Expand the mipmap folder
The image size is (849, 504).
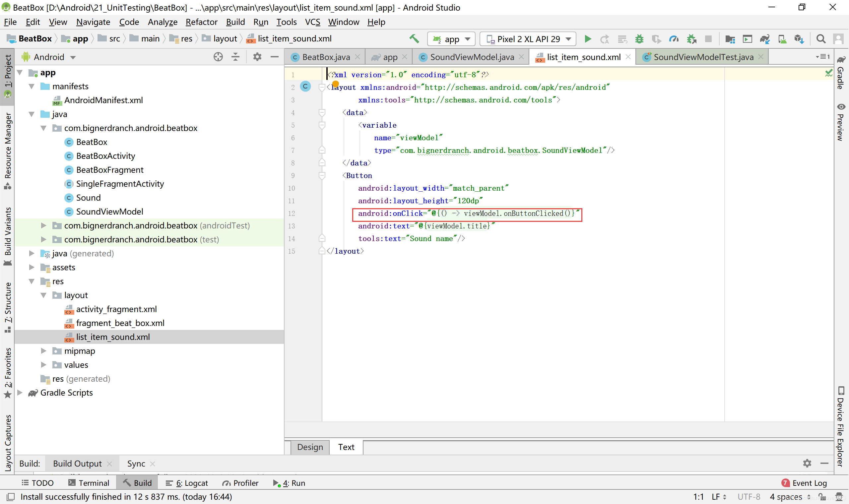44,351
